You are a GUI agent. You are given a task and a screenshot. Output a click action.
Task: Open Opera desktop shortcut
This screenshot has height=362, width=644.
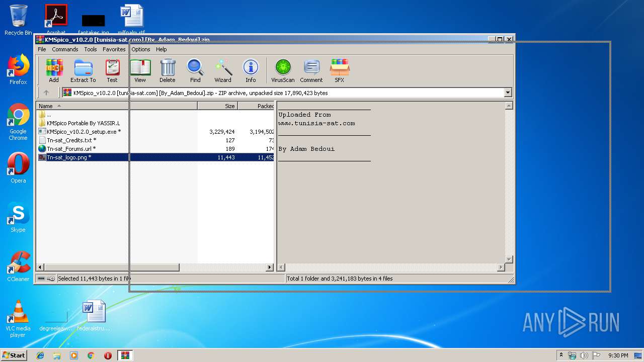(x=18, y=168)
